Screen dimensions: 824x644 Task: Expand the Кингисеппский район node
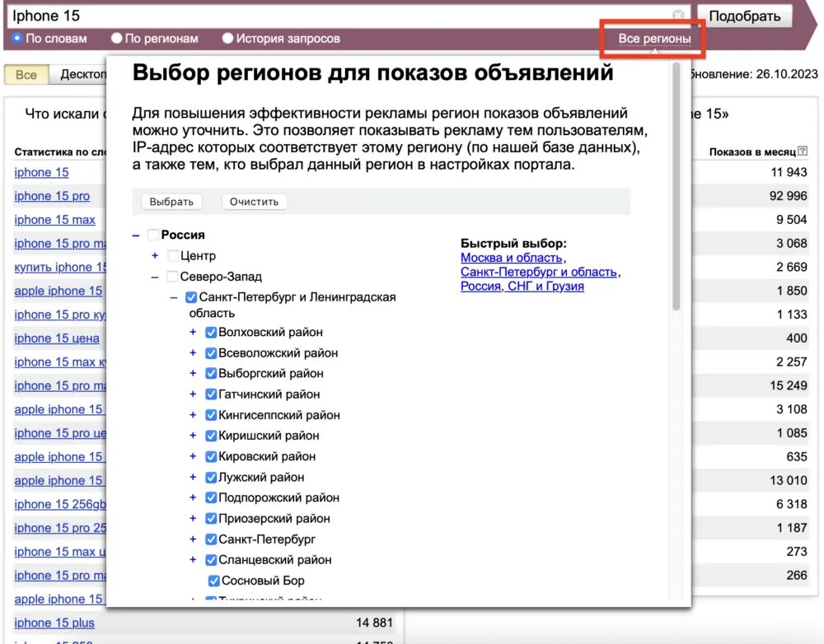[193, 415]
